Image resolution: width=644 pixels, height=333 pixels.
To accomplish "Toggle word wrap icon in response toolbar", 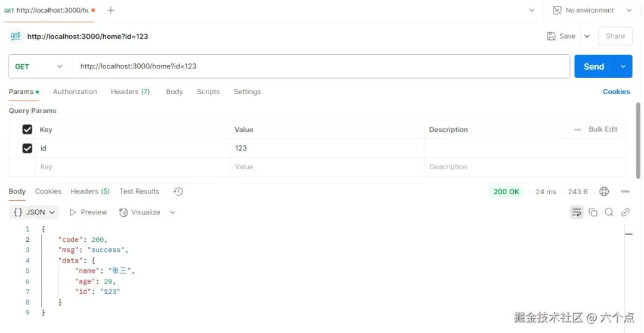I will (577, 212).
